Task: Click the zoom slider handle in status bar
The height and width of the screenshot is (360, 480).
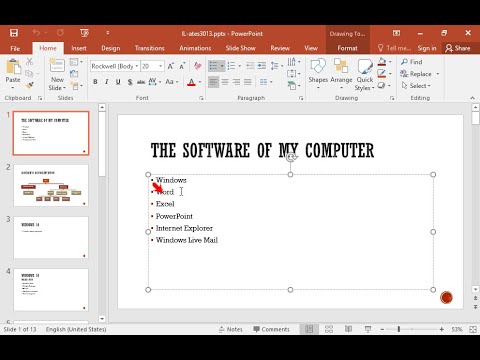Action: [399, 329]
